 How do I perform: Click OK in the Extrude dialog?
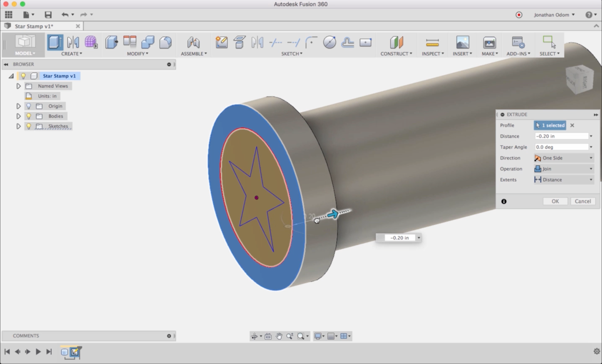pyautogui.click(x=555, y=201)
